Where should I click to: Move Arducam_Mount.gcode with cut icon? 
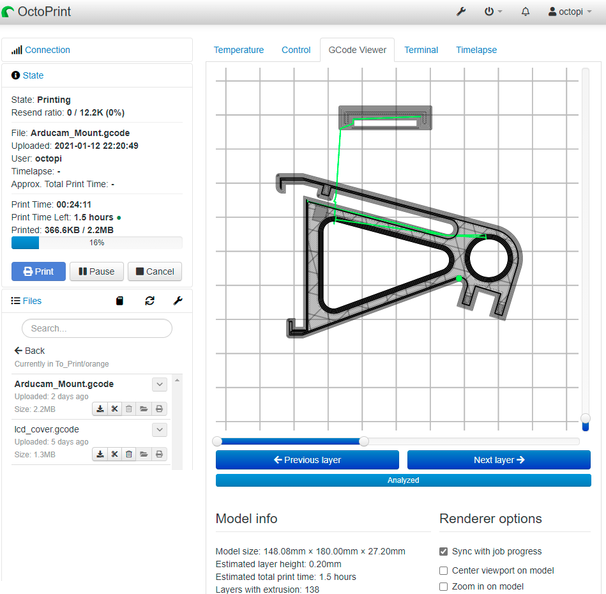(x=114, y=409)
